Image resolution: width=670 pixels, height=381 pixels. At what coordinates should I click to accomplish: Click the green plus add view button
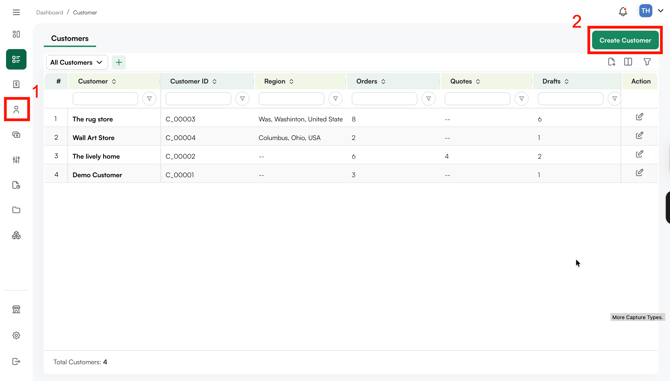coord(119,62)
